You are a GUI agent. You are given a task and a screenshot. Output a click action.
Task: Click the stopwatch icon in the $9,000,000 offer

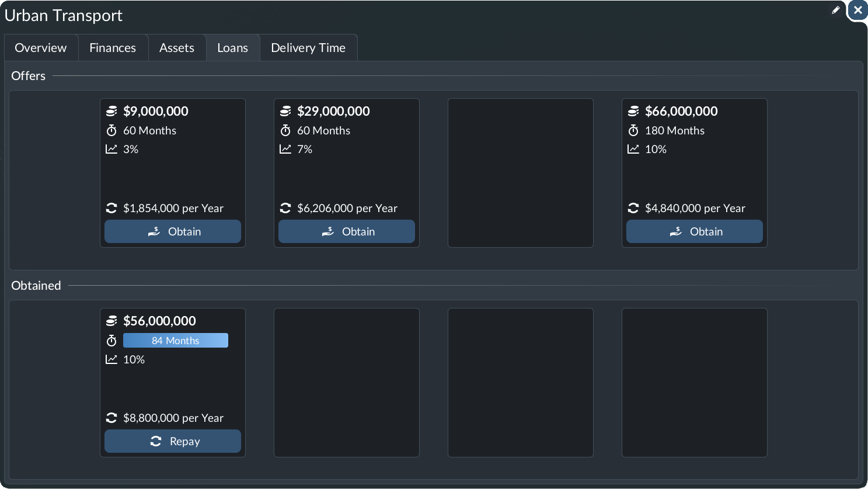(111, 130)
